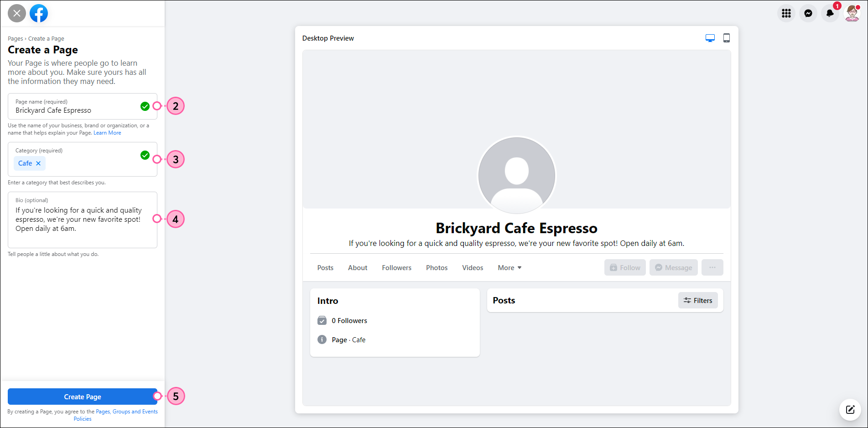
Task: Open the Facebook home logo
Action: [39, 13]
